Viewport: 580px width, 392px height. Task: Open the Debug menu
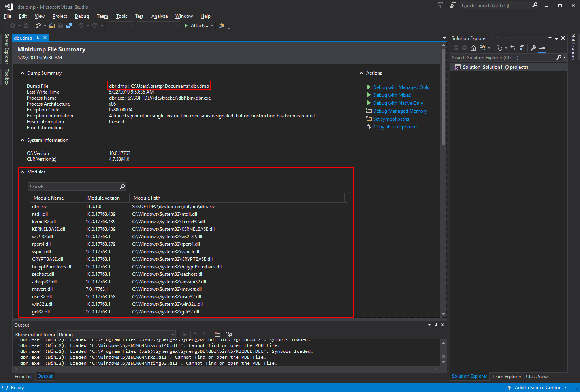[82, 16]
